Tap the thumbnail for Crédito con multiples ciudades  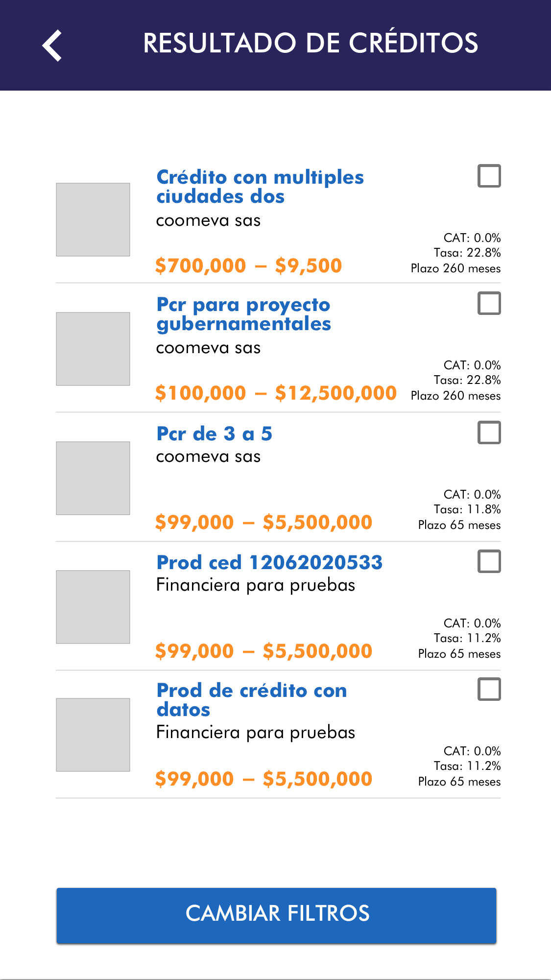click(93, 219)
